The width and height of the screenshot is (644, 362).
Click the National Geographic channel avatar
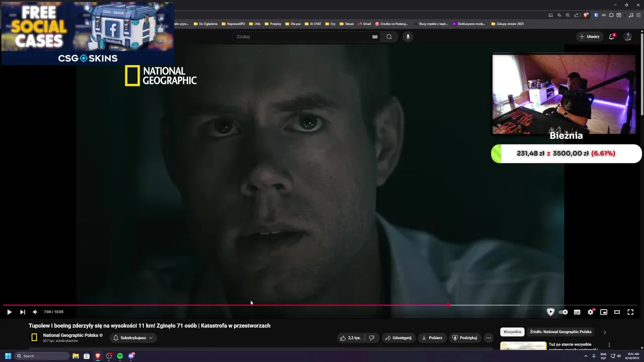tap(34, 337)
